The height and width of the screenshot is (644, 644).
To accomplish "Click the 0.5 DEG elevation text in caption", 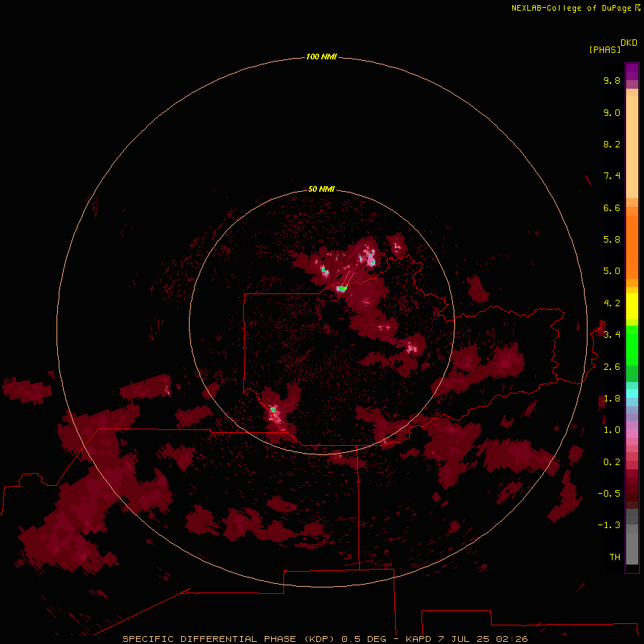I will click(364, 639).
